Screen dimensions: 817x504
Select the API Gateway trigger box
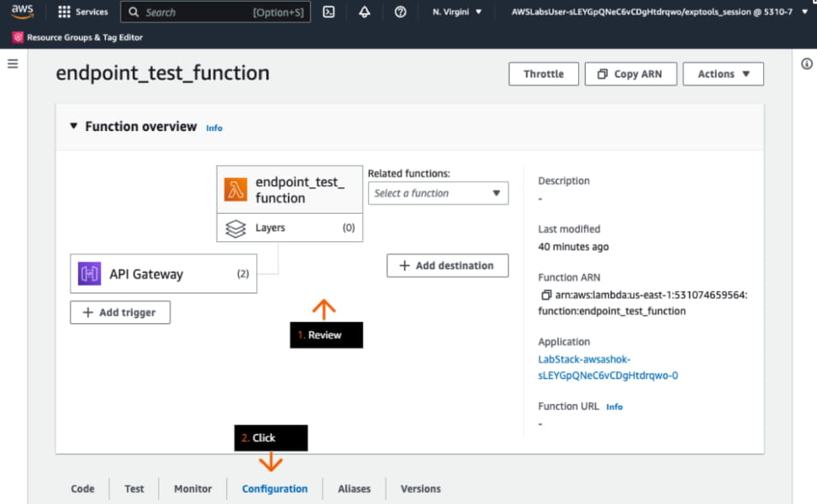click(164, 273)
